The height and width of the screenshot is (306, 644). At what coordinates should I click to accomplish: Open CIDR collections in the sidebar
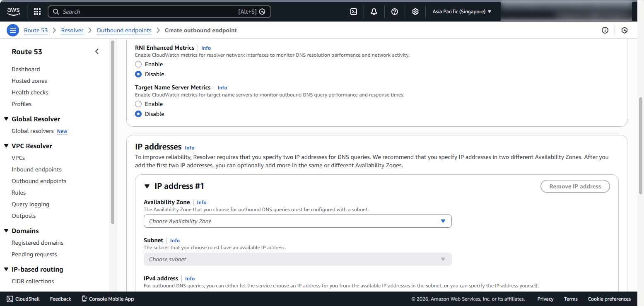click(x=33, y=281)
